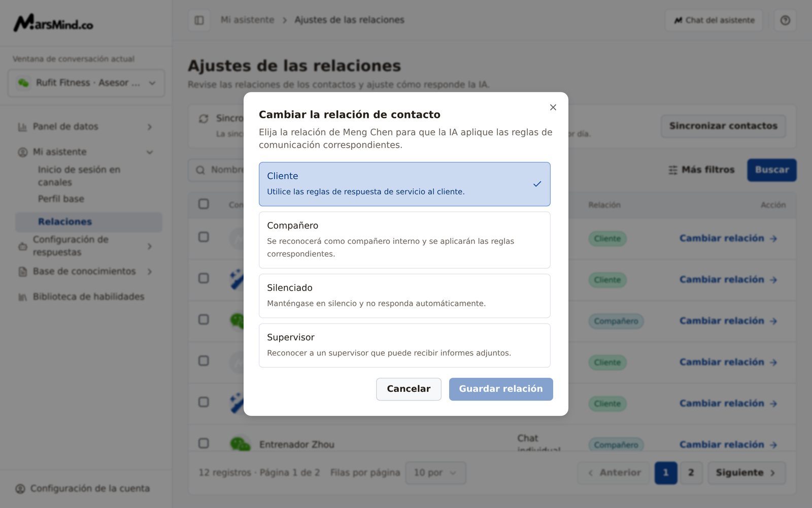Open Configuración de la cuenta

pyautogui.click(x=83, y=489)
